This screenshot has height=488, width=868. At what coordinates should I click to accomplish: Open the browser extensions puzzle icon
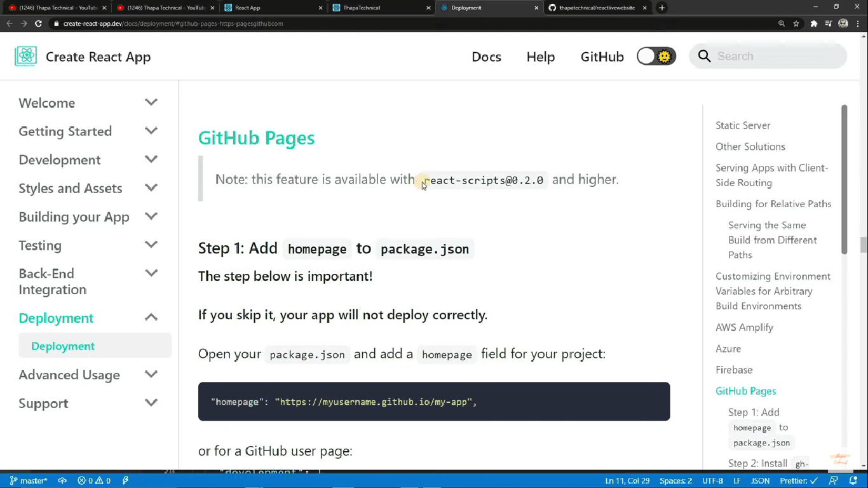(x=813, y=24)
